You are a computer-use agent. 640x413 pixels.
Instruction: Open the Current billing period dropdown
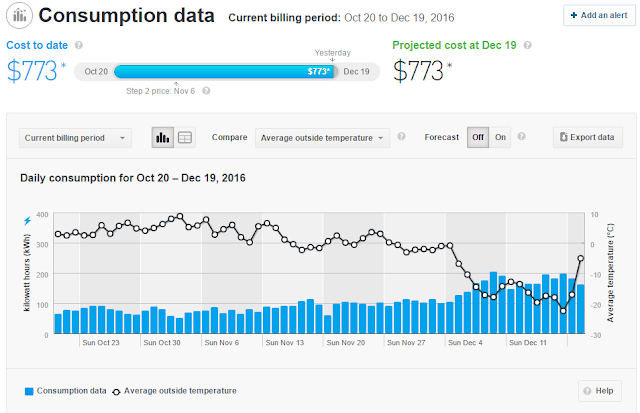(75, 138)
